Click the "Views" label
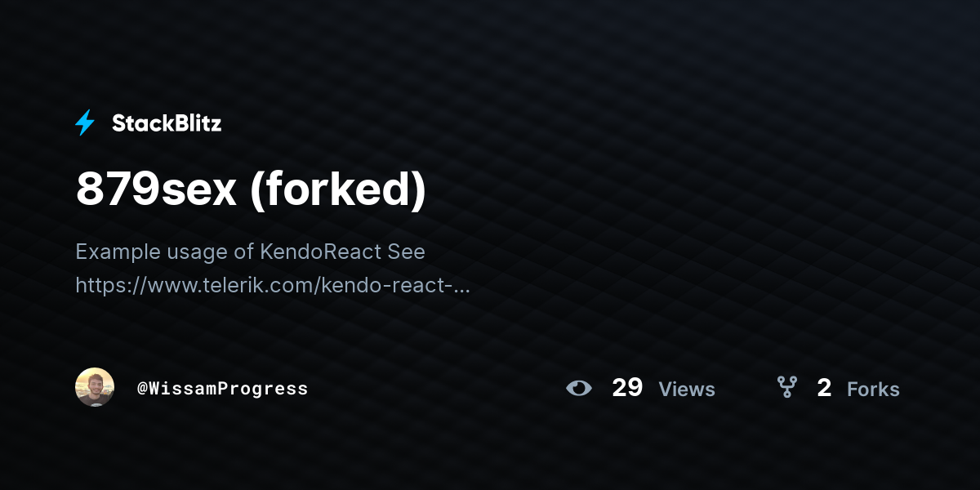This screenshot has width=980, height=490. [687, 390]
